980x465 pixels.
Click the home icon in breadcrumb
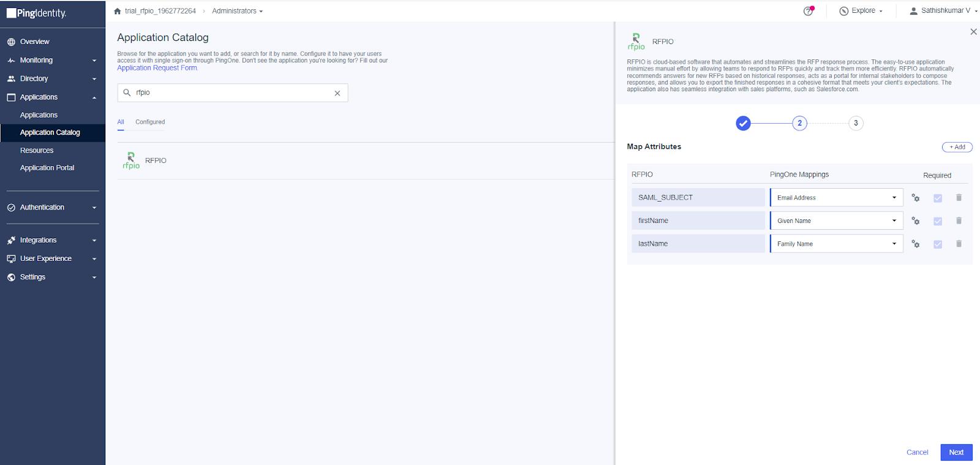tap(118, 11)
